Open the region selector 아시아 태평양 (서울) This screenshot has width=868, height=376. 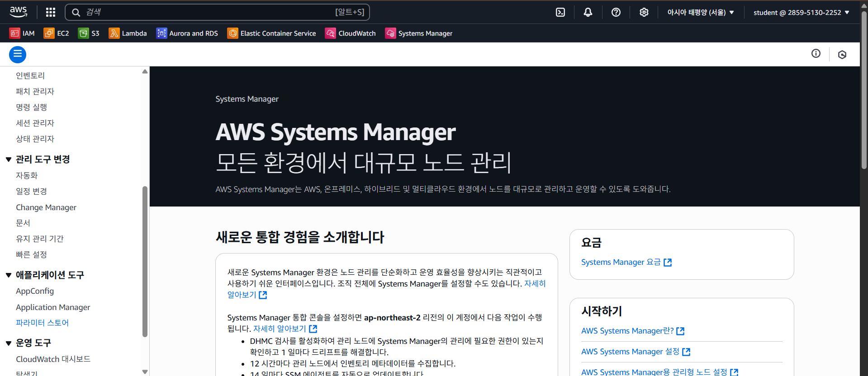coord(701,12)
